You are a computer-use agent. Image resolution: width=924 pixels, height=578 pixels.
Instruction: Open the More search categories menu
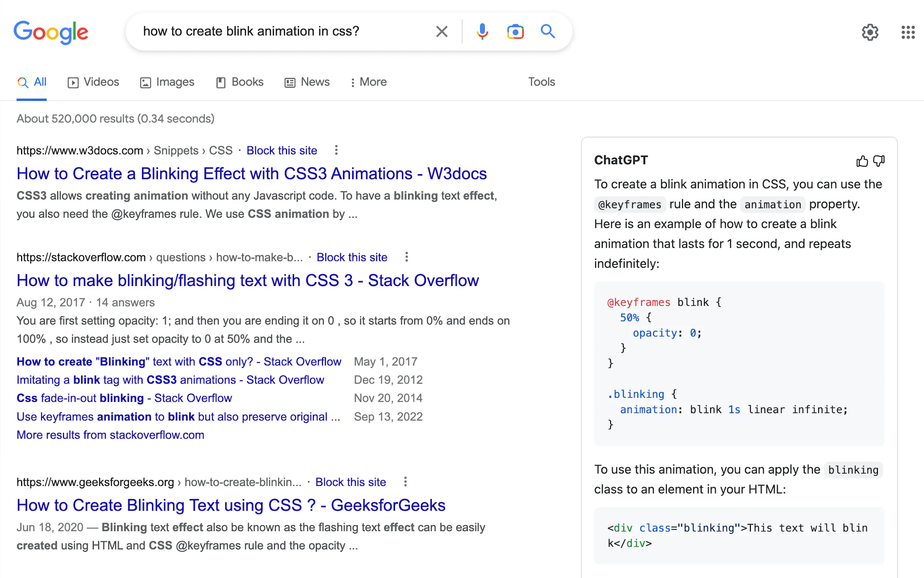point(368,82)
